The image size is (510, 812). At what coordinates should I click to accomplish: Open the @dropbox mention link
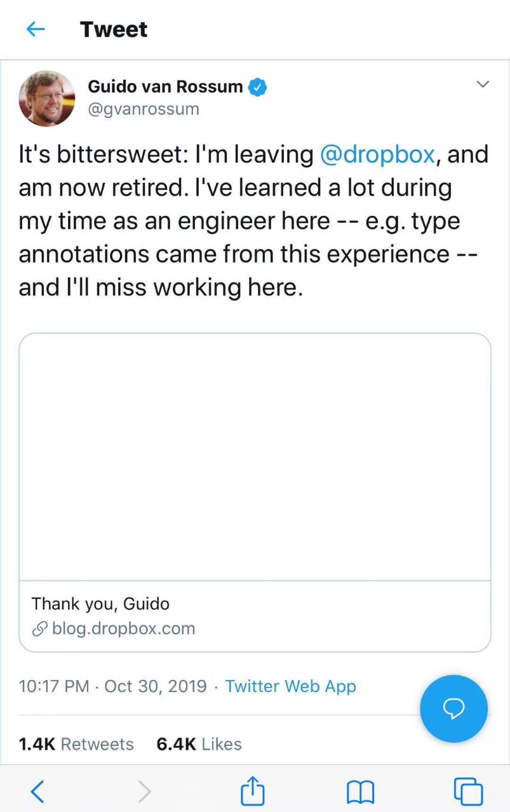[377, 155]
